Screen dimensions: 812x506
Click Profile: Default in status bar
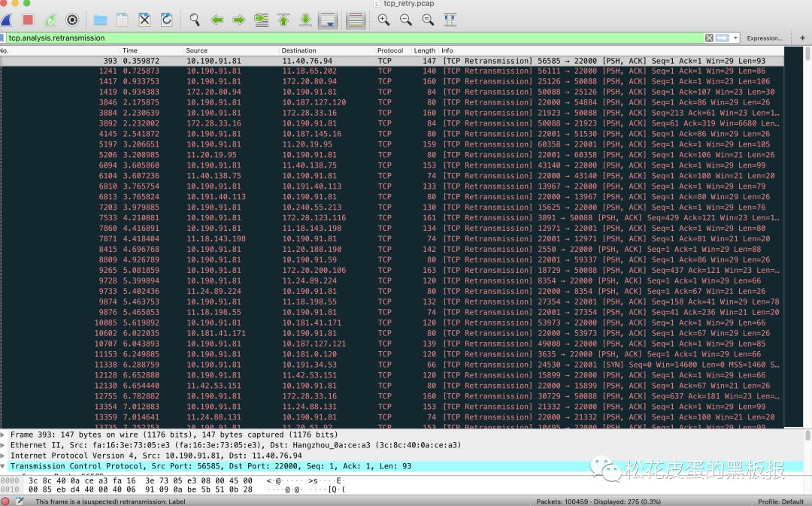tap(780, 501)
